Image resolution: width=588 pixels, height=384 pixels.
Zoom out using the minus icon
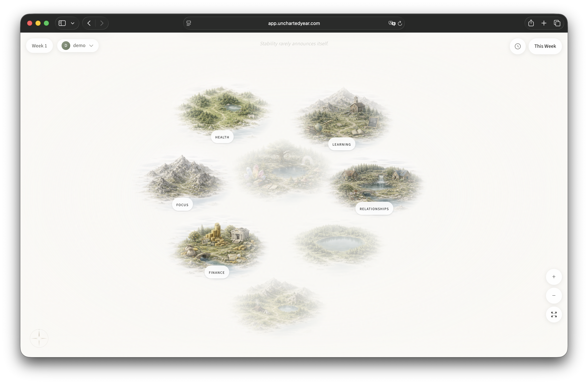[554, 296]
